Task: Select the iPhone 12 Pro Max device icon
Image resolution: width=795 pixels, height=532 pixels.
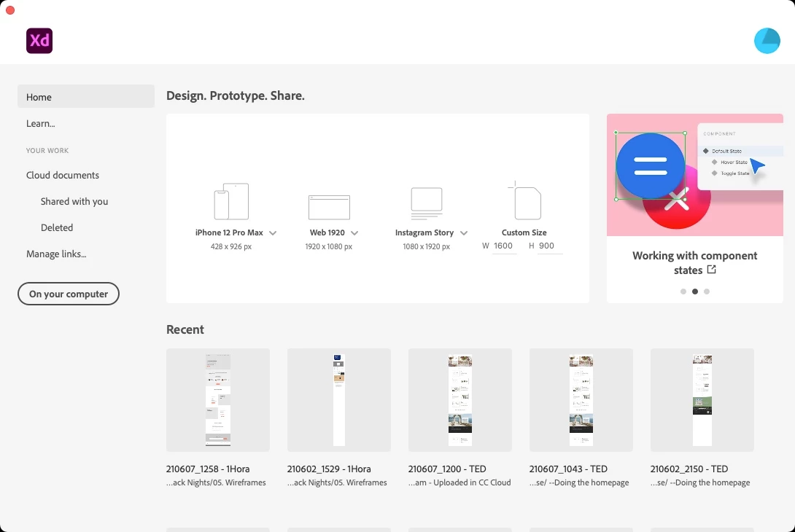Action: coord(231,201)
